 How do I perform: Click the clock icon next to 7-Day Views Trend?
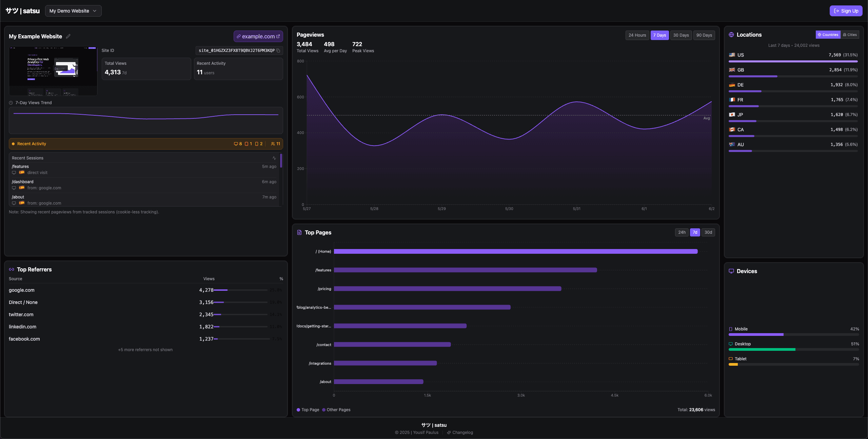tap(11, 103)
